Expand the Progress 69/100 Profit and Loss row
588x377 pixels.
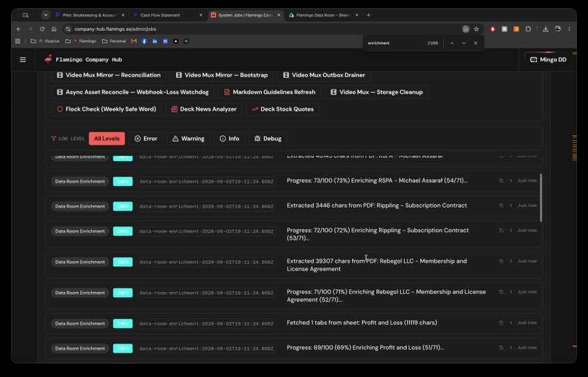511,348
